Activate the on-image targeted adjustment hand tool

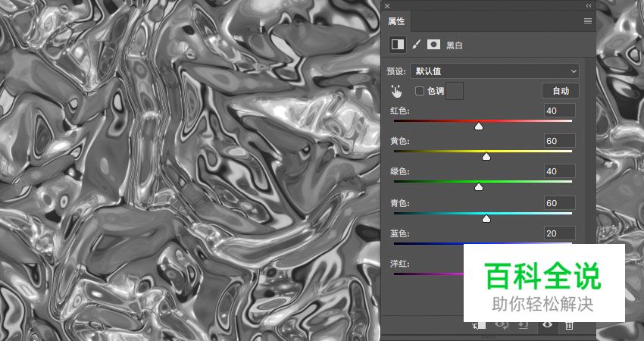tap(396, 91)
